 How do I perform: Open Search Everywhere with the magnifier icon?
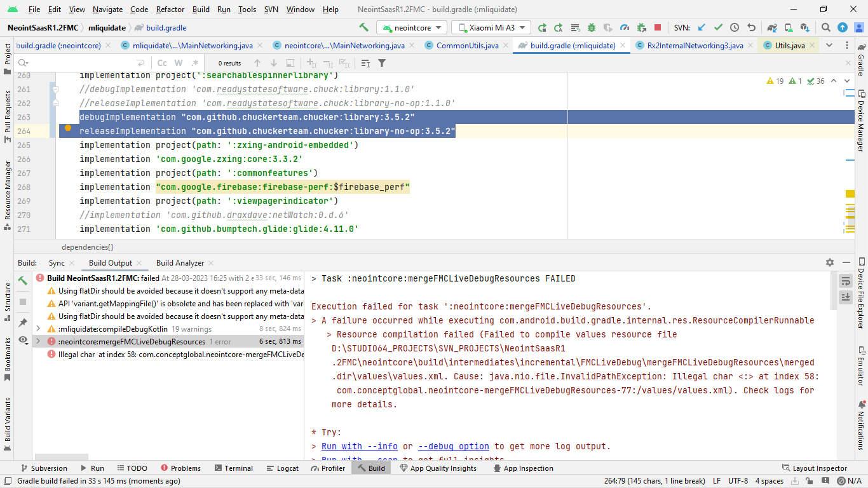[825, 28]
